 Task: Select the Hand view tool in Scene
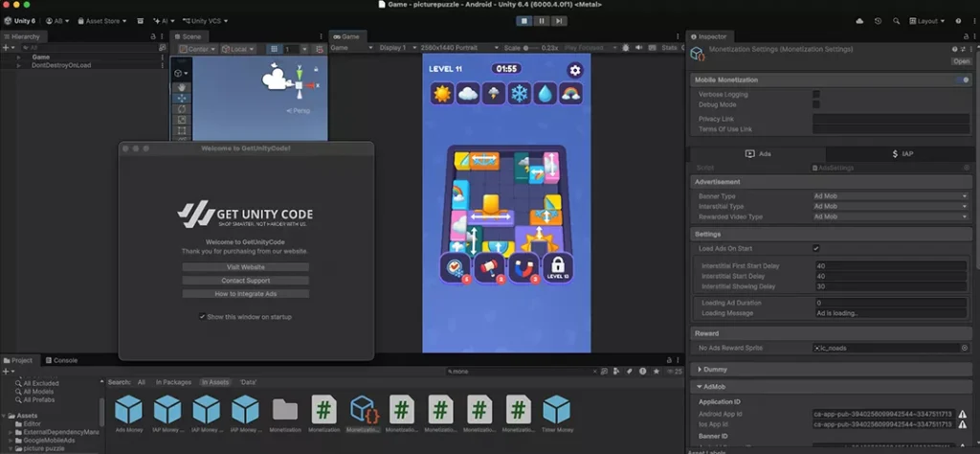(181, 87)
